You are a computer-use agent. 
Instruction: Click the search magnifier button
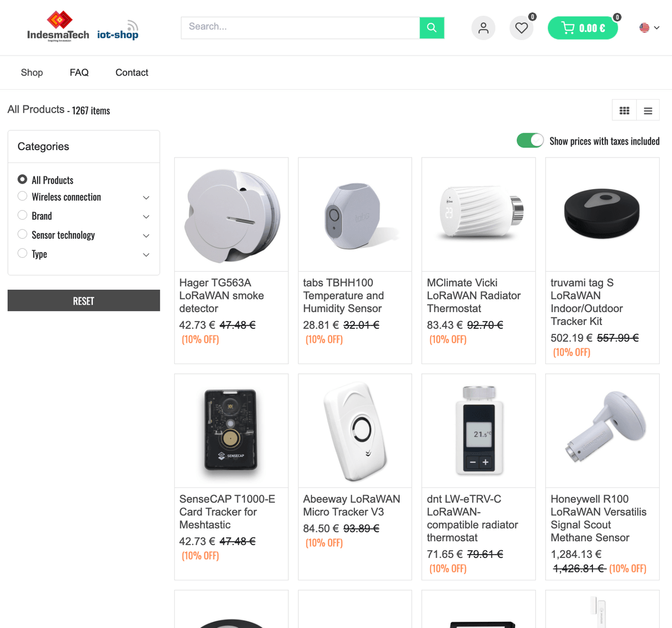pyautogui.click(x=432, y=27)
